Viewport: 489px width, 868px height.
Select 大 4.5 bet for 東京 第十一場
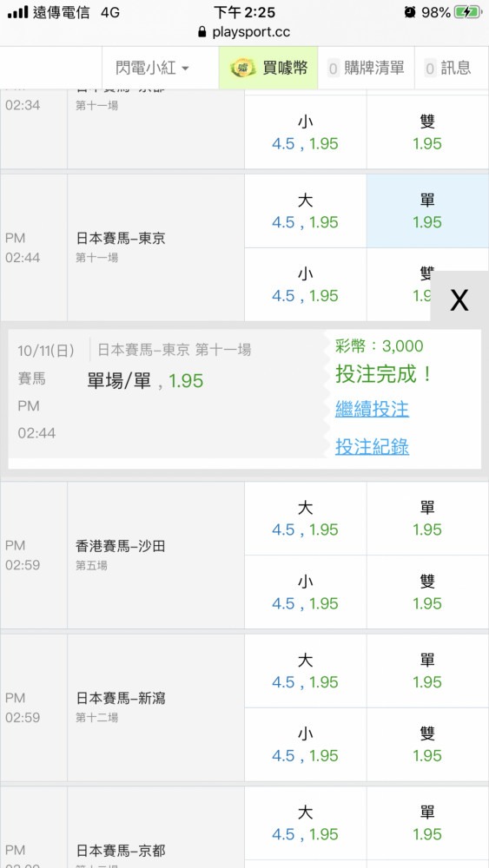pos(306,211)
